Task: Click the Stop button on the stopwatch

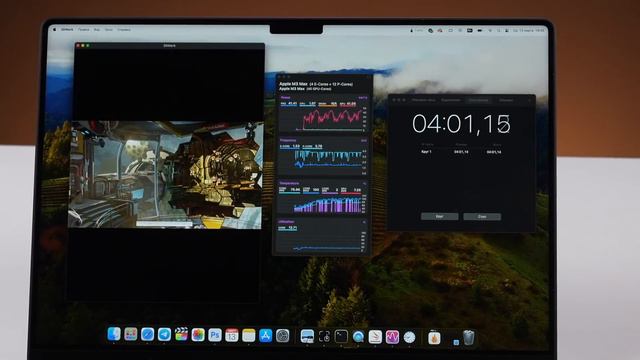Action: [482, 217]
